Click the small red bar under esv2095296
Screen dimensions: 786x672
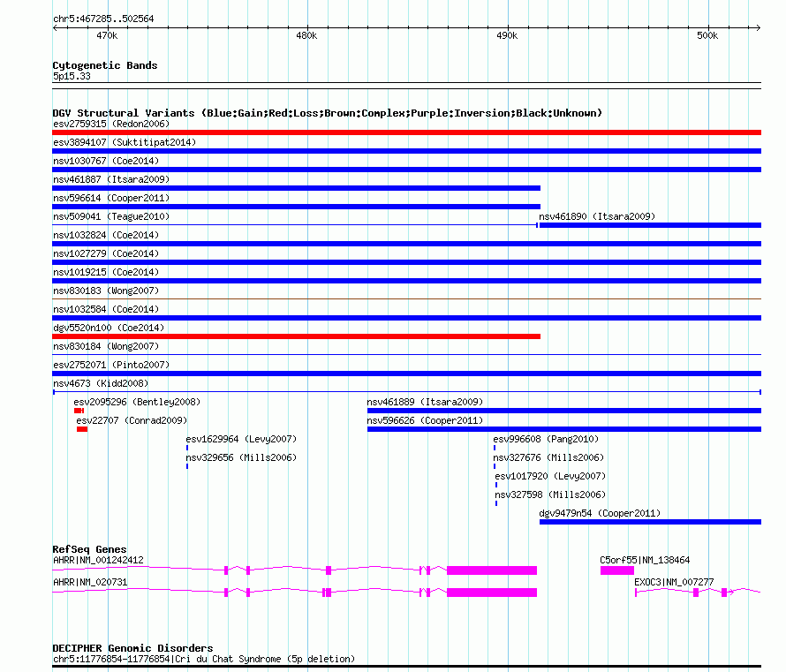[79, 411]
